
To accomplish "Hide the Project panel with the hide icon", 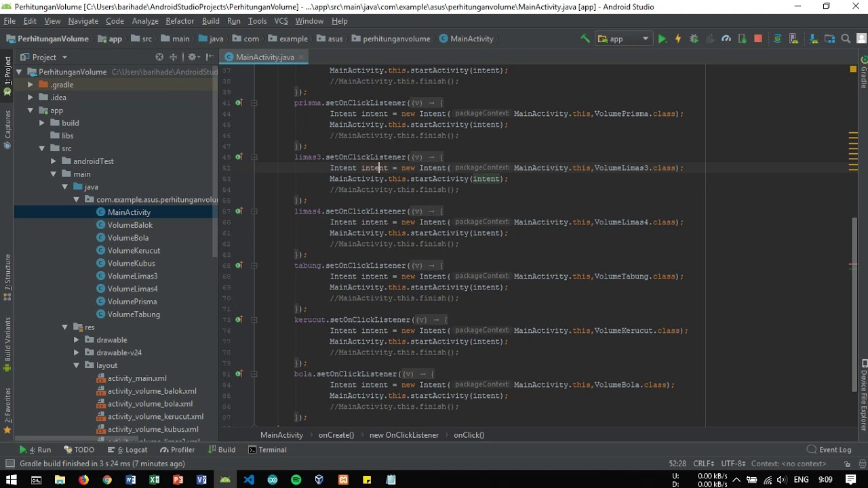I will click(210, 57).
